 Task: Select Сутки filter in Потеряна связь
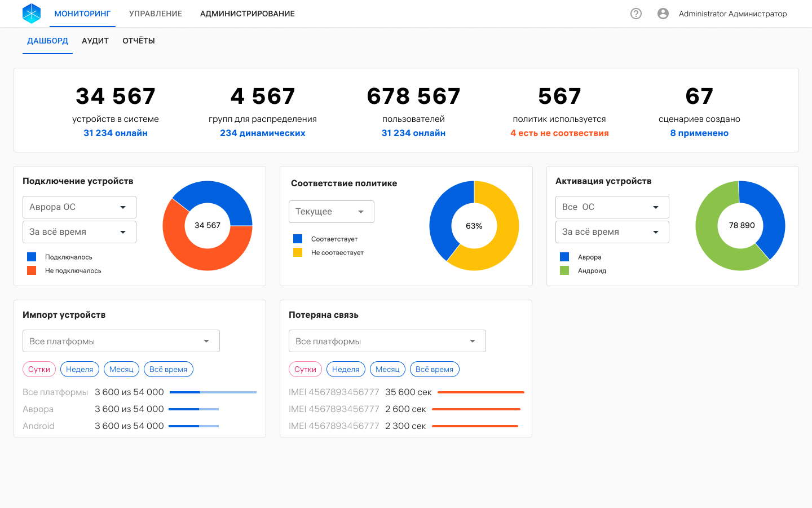tap(306, 369)
